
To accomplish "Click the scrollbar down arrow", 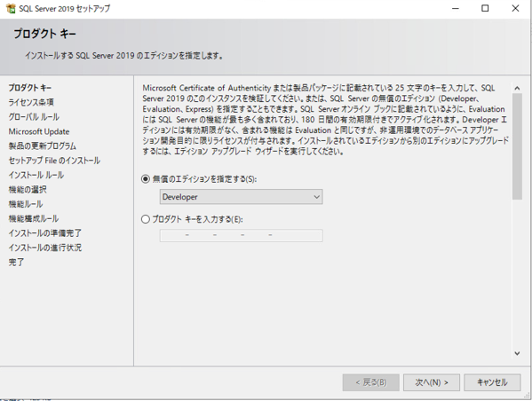I will tap(517, 353).
